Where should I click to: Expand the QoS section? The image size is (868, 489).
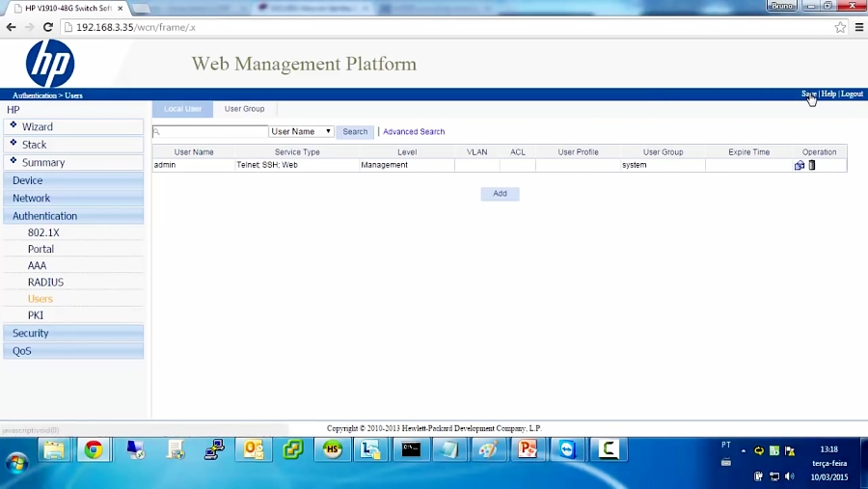[x=73, y=350]
